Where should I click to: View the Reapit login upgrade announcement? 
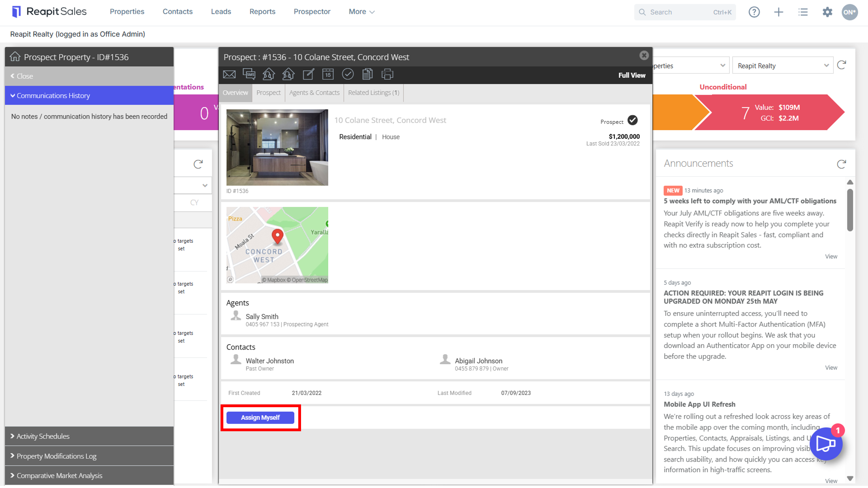[831, 368]
